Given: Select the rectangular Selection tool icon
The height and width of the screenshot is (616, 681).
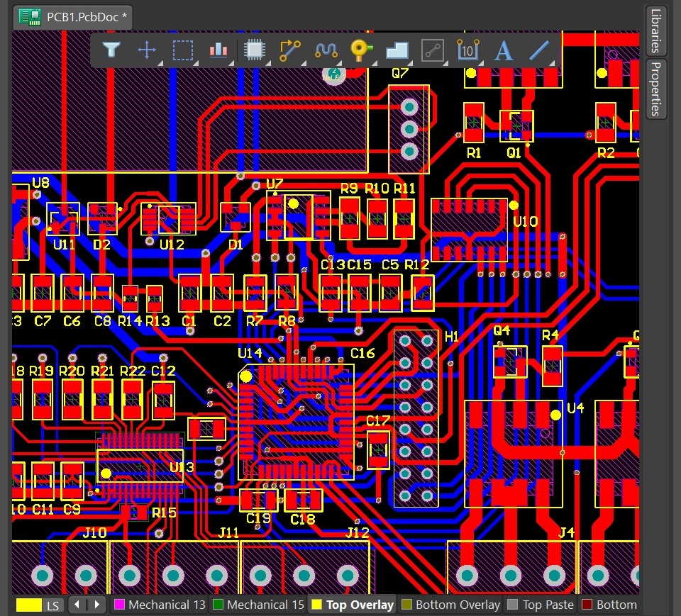Looking at the screenshot, I should pyautogui.click(x=182, y=50).
